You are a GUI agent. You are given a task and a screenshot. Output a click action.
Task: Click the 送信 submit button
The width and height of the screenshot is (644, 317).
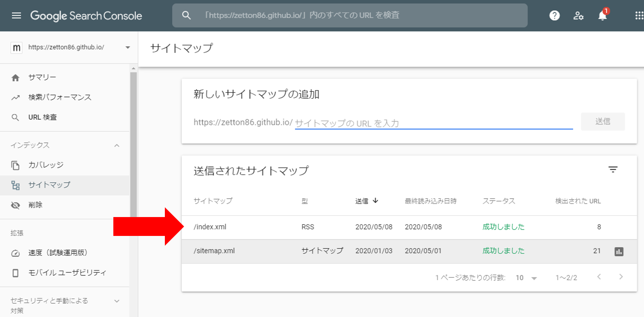603,121
